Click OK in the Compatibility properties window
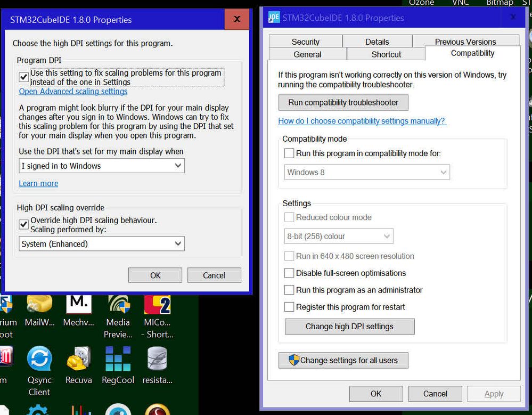This screenshot has width=532, height=415. [x=376, y=394]
